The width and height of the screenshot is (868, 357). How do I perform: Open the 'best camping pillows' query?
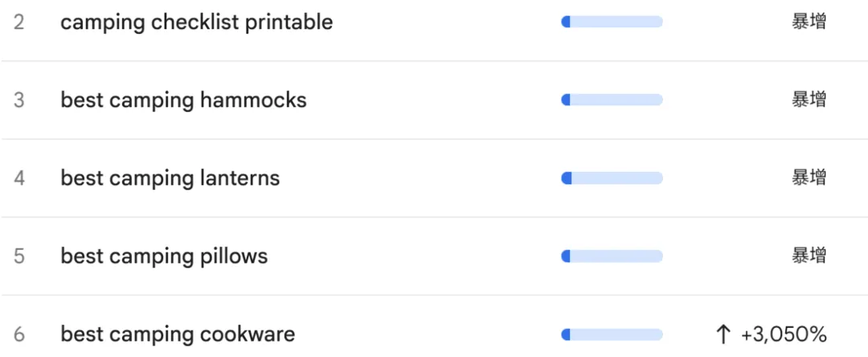(x=164, y=256)
